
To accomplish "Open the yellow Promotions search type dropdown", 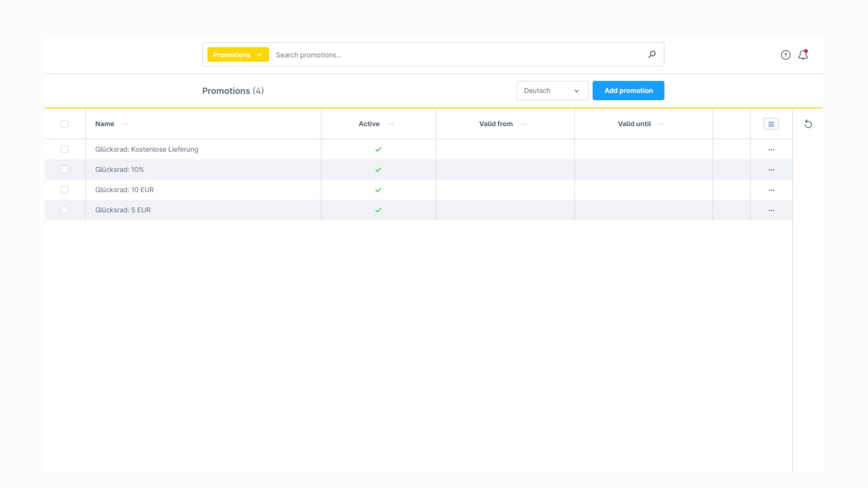I will (x=238, y=55).
